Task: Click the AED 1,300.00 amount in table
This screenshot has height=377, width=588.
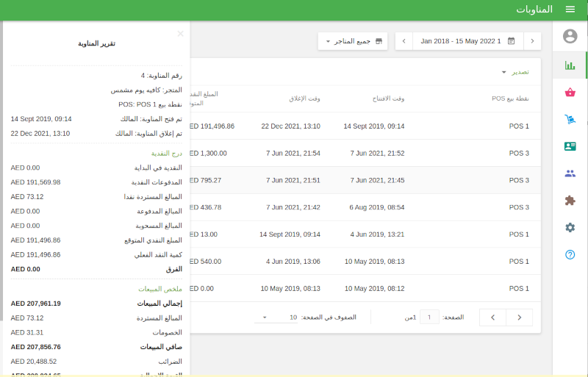Action: (x=209, y=153)
